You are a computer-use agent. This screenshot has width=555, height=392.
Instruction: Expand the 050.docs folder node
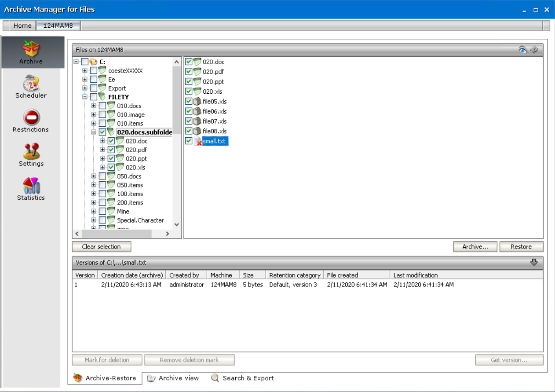click(x=93, y=176)
